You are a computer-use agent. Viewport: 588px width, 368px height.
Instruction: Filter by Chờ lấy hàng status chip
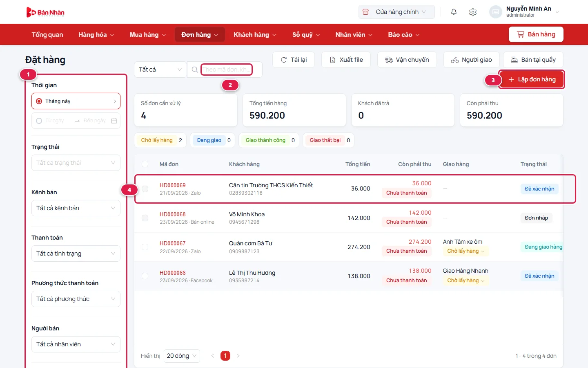point(161,140)
